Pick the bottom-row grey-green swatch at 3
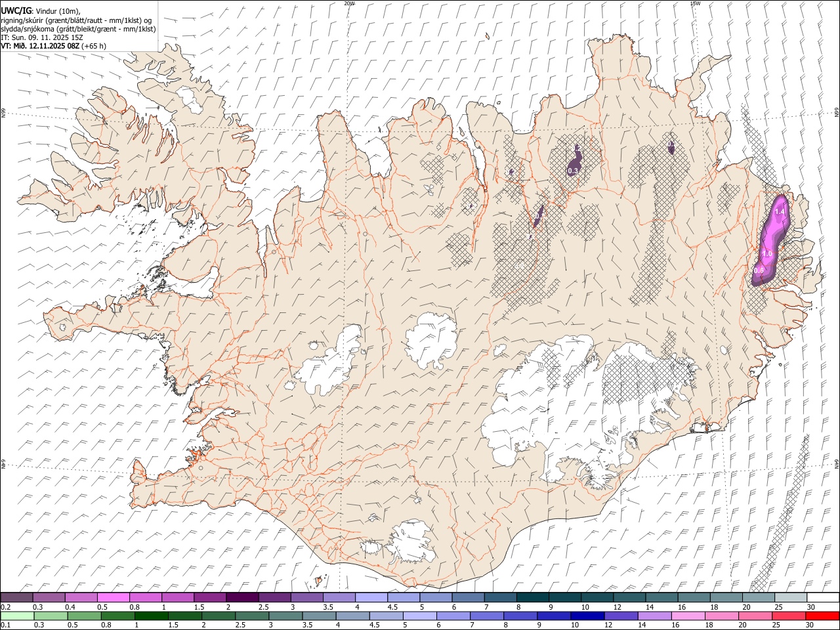Image resolution: width=840 pixels, height=630 pixels. point(285,616)
